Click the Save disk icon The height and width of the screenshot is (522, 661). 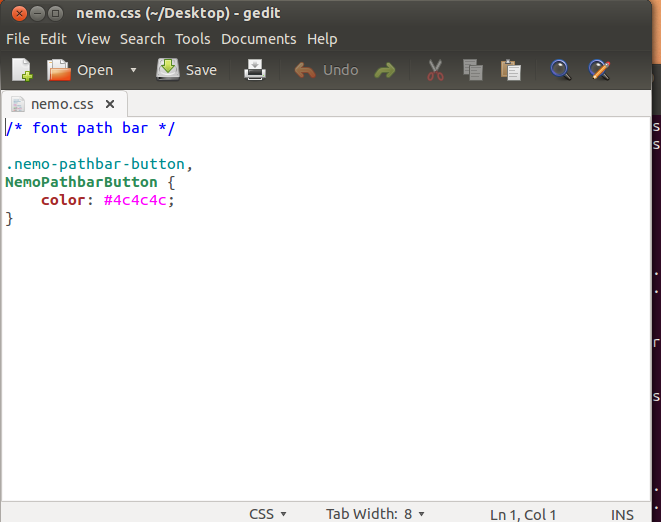pos(168,70)
